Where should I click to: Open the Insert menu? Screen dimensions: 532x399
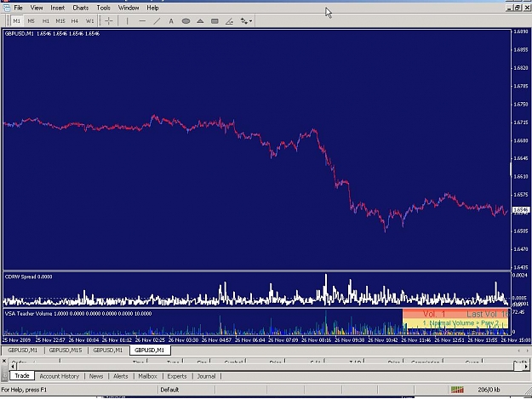tap(58, 8)
